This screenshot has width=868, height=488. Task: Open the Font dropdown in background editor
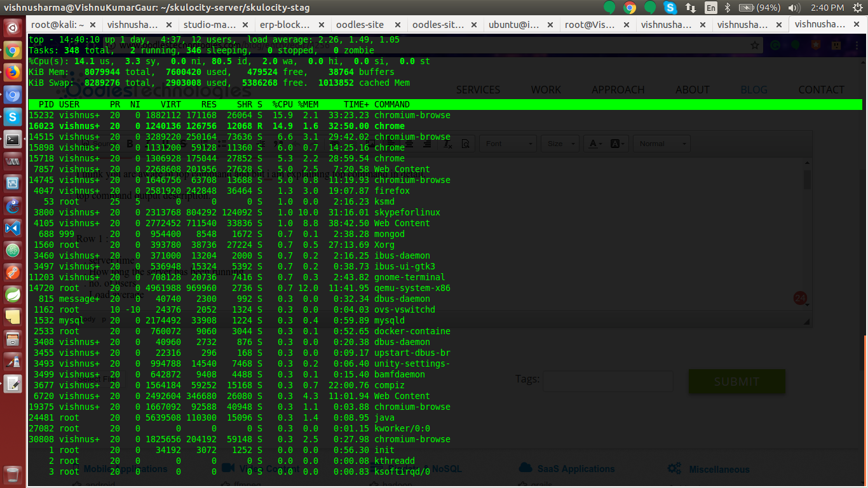(509, 144)
